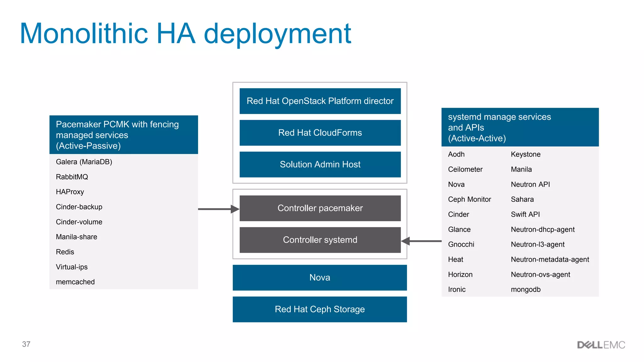Select the Red Hat OpenStack Platform director box
The width and height of the screenshot is (644, 362).
(320, 101)
